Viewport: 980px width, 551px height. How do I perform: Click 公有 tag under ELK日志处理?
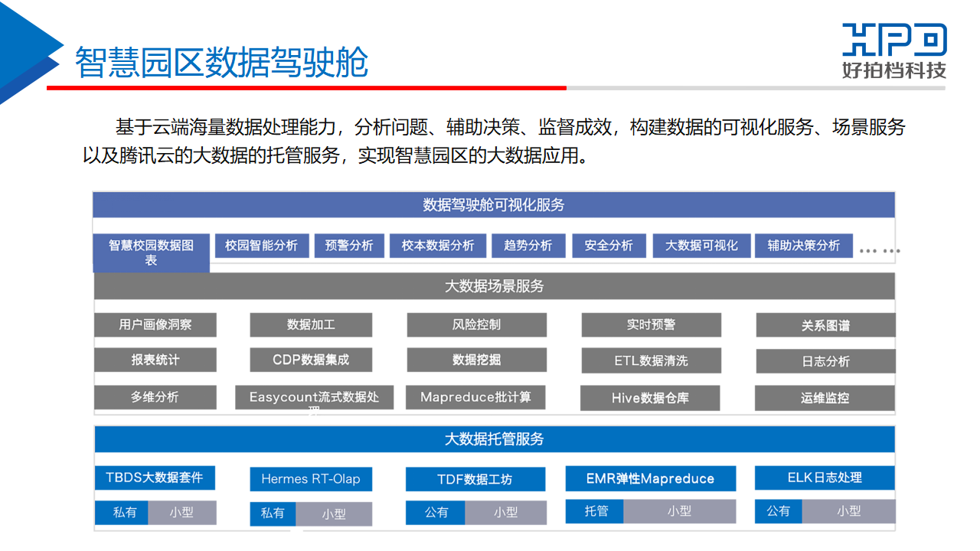click(x=778, y=511)
